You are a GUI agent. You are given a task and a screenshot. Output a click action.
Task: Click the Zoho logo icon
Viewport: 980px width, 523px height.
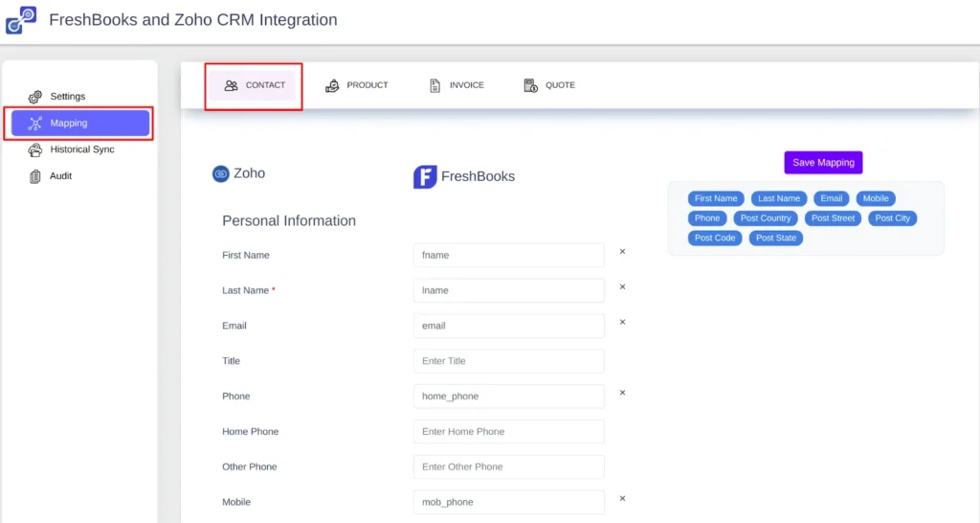pos(221,174)
